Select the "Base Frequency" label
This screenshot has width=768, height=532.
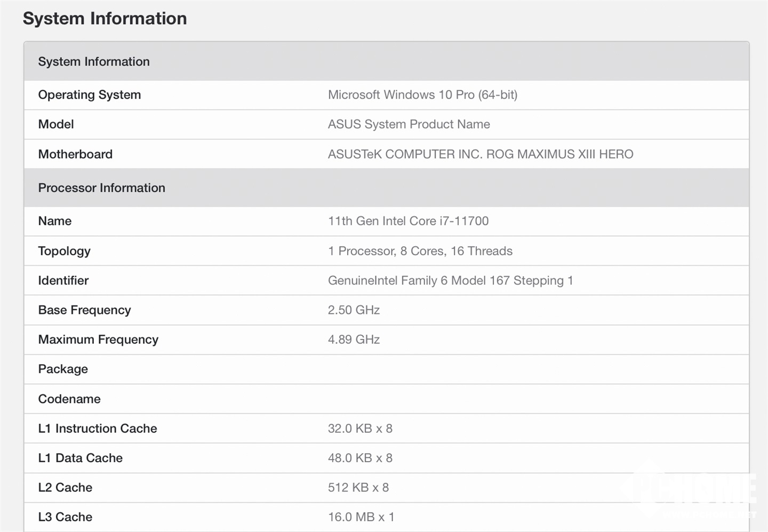pyautogui.click(x=84, y=310)
